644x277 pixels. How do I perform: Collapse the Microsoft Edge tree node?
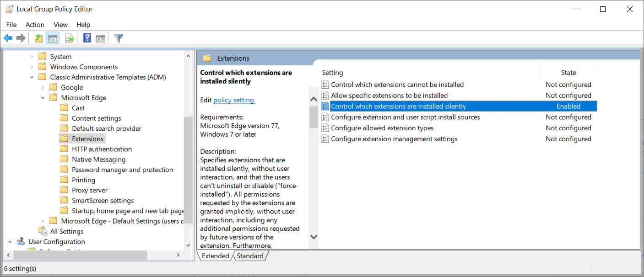43,98
